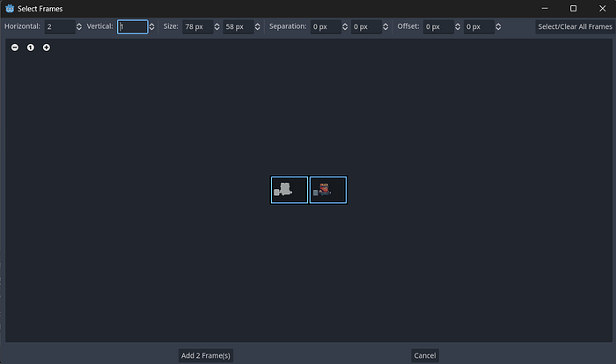Maximize the Select Frames window

click(x=573, y=9)
